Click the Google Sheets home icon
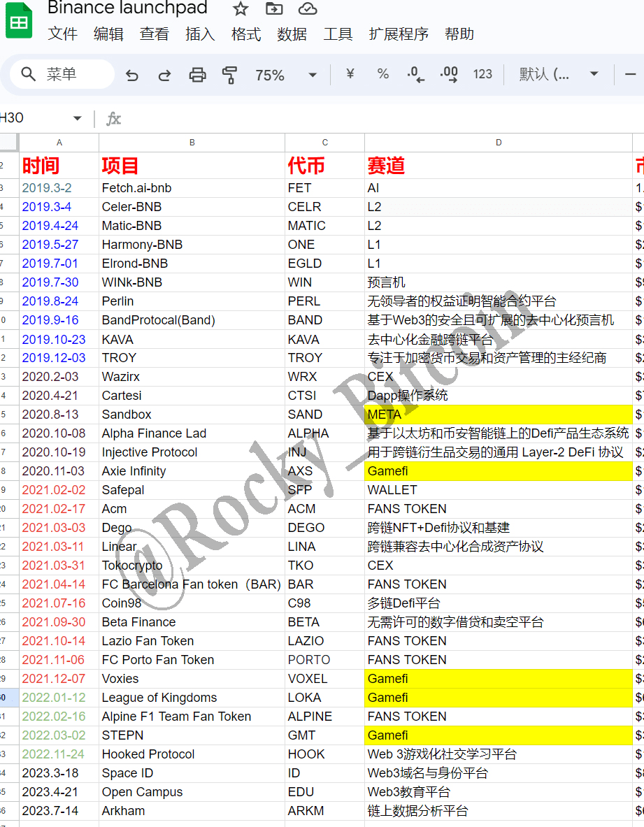 [x=19, y=21]
